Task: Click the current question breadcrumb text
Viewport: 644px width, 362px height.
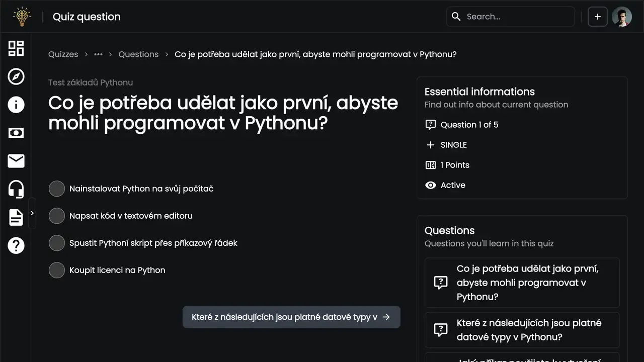Action: 315,54
